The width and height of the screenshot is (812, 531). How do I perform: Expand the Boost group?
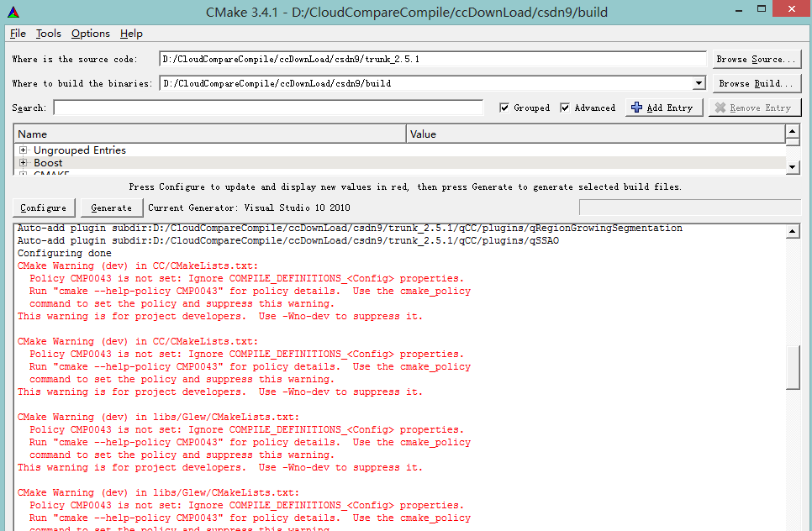(24, 163)
